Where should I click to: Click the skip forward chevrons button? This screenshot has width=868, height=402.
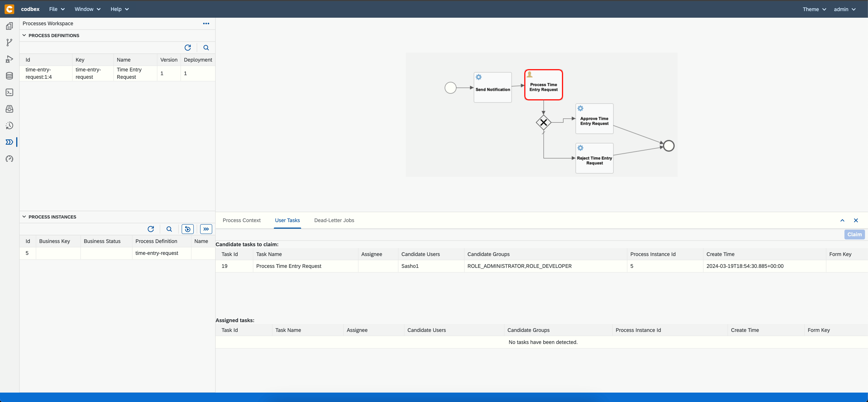tap(206, 229)
